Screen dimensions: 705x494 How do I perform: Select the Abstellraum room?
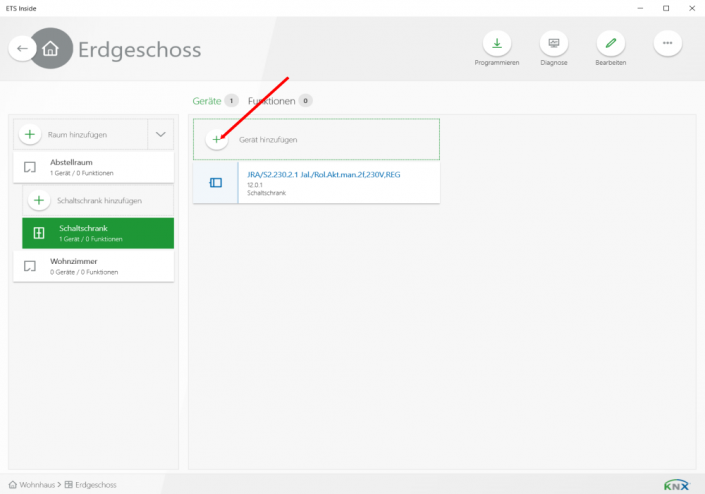pos(94,167)
